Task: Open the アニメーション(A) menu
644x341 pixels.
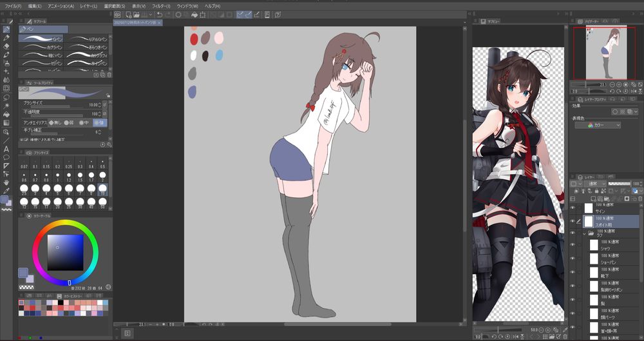Action: tap(61, 6)
